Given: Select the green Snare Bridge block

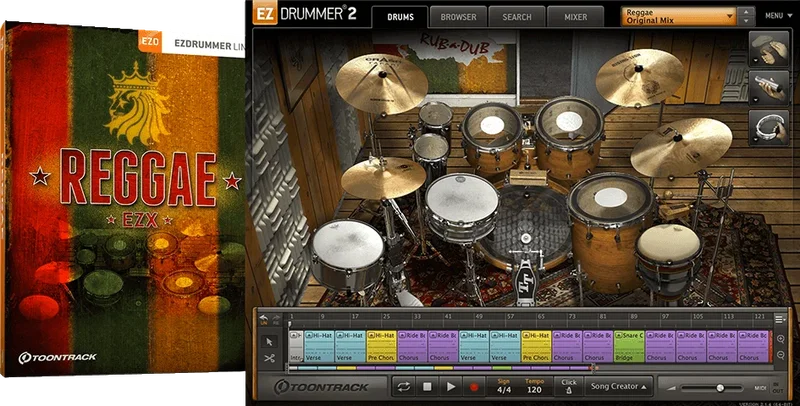Looking at the screenshot, I should click(x=629, y=346).
